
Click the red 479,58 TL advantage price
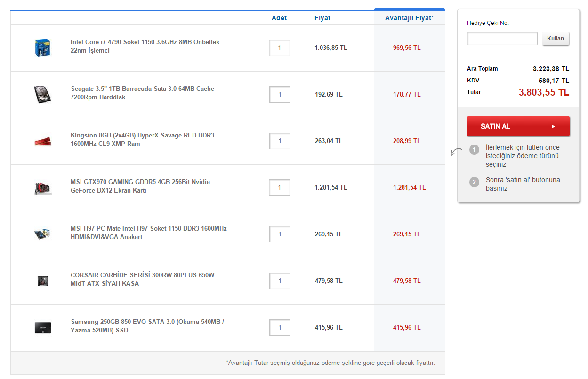pos(407,281)
